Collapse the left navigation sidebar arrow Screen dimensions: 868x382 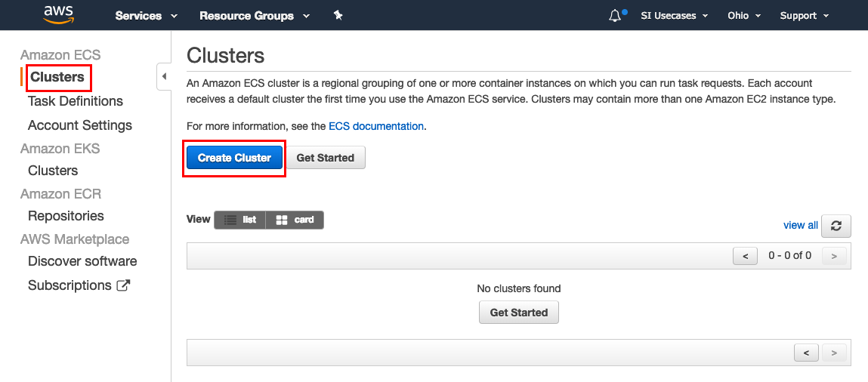point(164,76)
